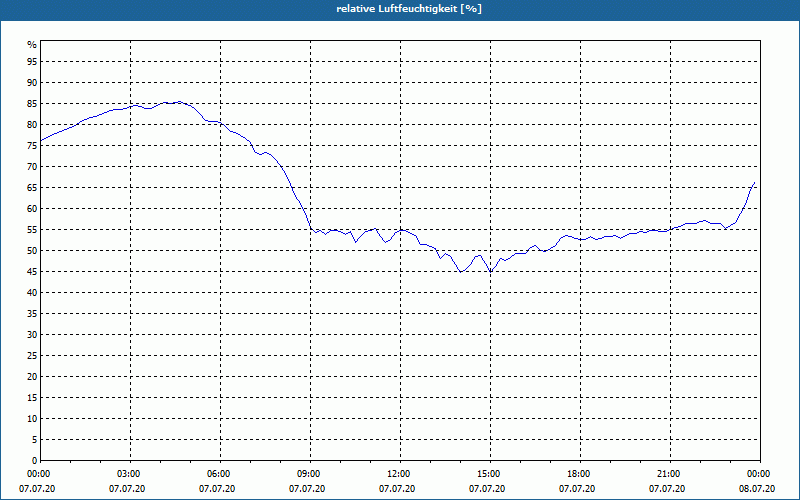The height and width of the screenshot is (500, 800).
Task: Click the 07.07.20 date under 18:00
Action: pos(577,489)
